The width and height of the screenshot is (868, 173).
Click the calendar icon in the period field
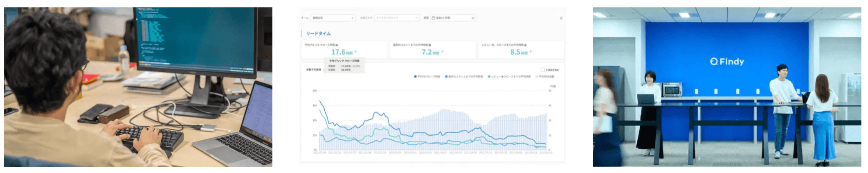(x=433, y=18)
